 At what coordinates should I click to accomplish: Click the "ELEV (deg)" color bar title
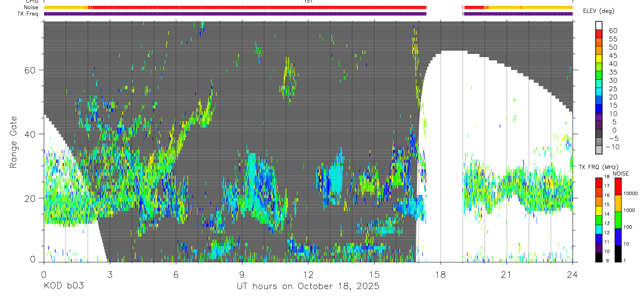coord(599,11)
